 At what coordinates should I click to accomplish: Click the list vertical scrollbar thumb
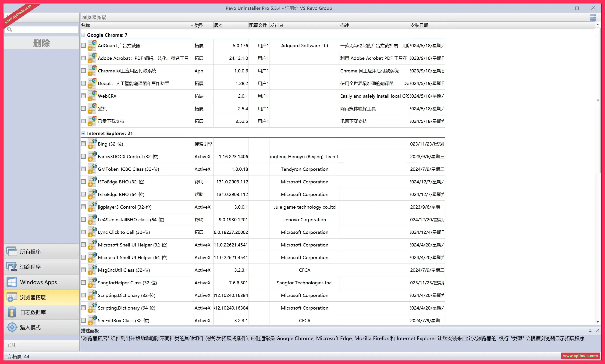[598, 100]
